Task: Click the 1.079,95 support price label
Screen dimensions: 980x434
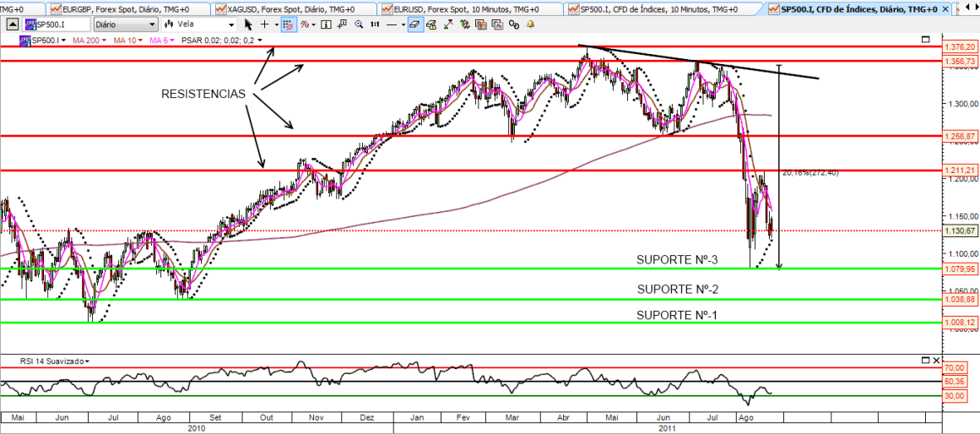Action: (961, 269)
